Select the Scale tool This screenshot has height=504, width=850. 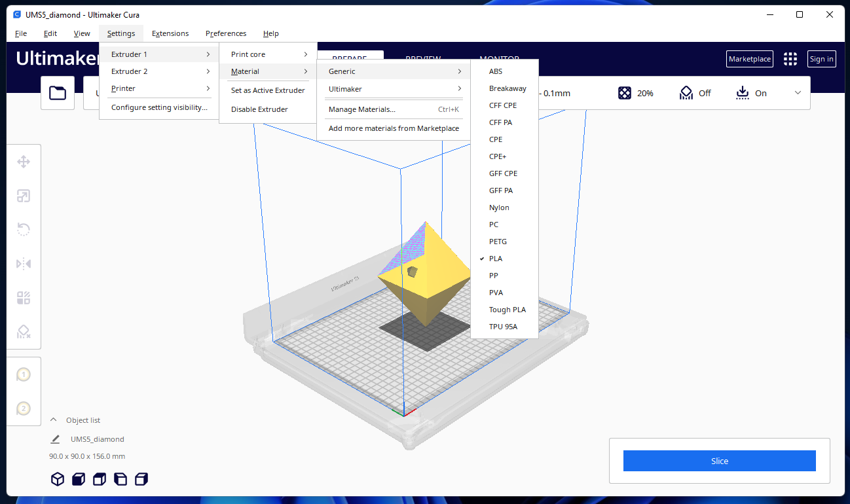pyautogui.click(x=24, y=196)
